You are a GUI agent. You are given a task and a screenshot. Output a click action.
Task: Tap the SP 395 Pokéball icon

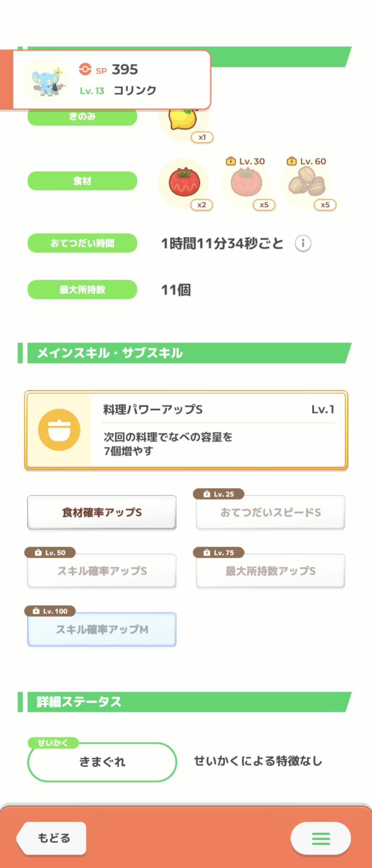click(x=85, y=69)
